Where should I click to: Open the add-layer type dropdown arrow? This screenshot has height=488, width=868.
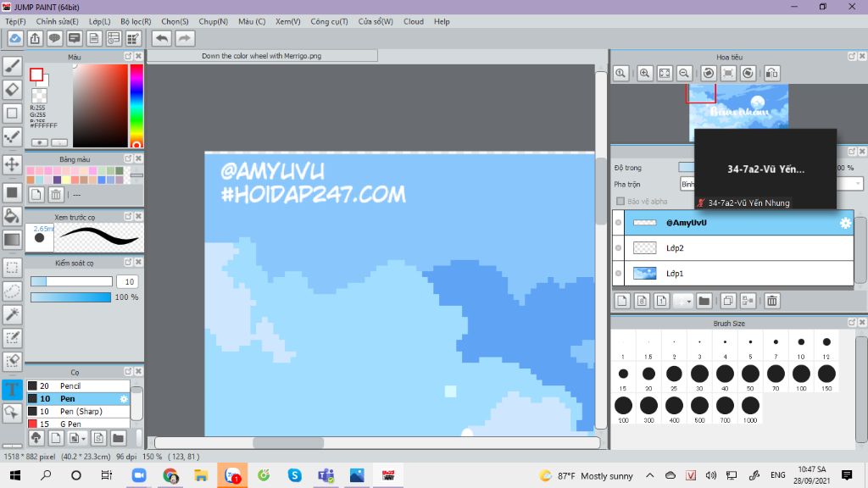[x=688, y=301]
